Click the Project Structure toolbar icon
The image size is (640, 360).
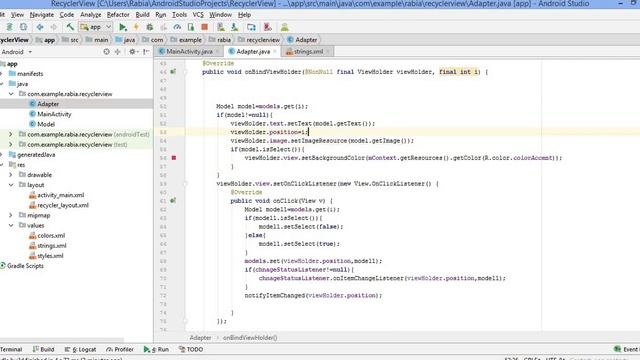251,27
